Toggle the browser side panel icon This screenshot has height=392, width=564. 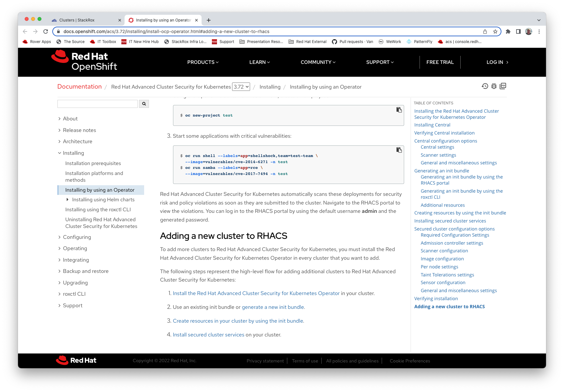pyautogui.click(x=518, y=31)
